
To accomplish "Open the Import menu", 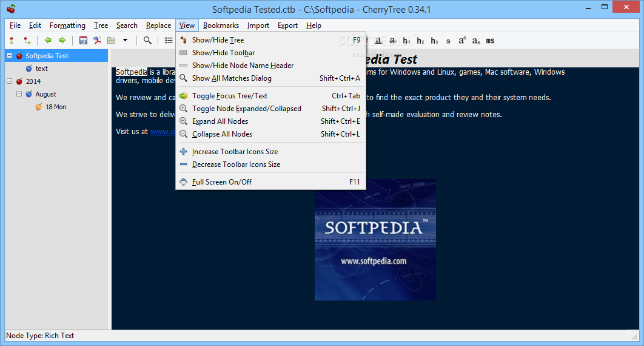I will click(x=258, y=25).
